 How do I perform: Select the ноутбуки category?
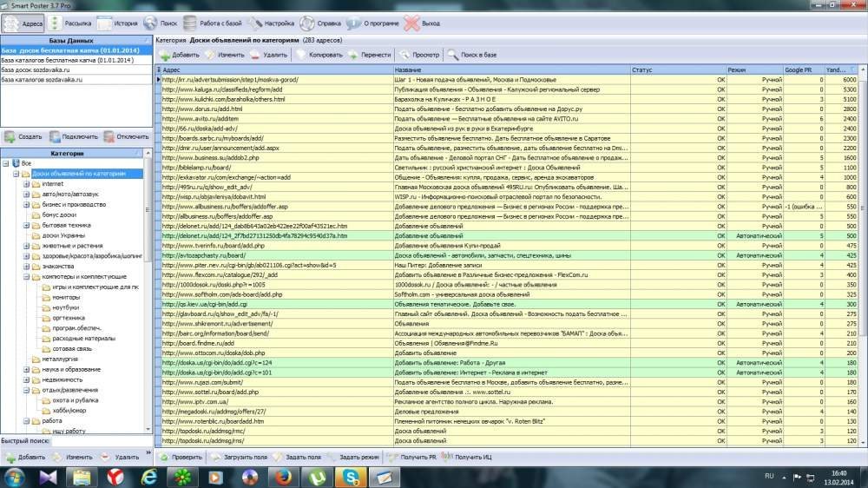tap(65, 307)
